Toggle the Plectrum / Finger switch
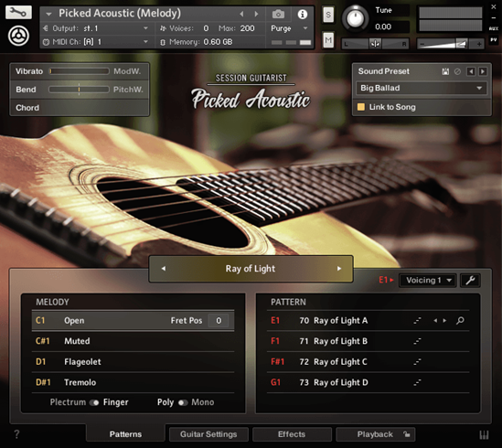The height and width of the screenshot is (448, 502). click(x=94, y=402)
